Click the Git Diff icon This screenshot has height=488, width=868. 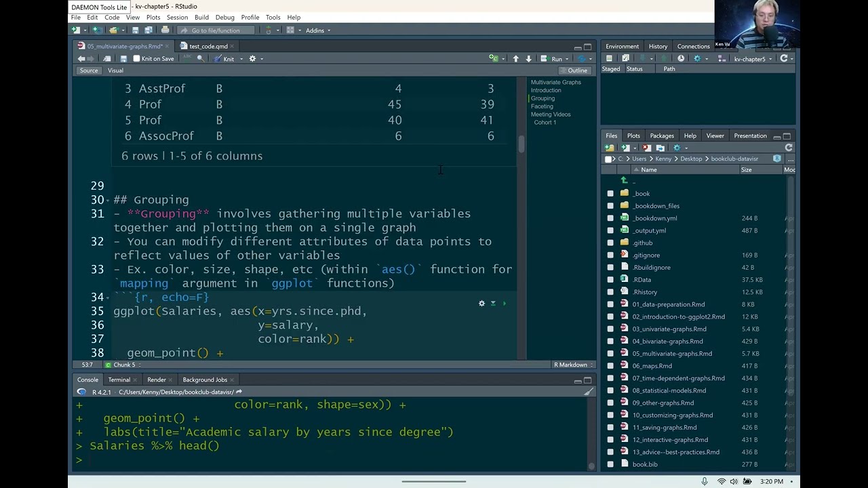point(609,58)
